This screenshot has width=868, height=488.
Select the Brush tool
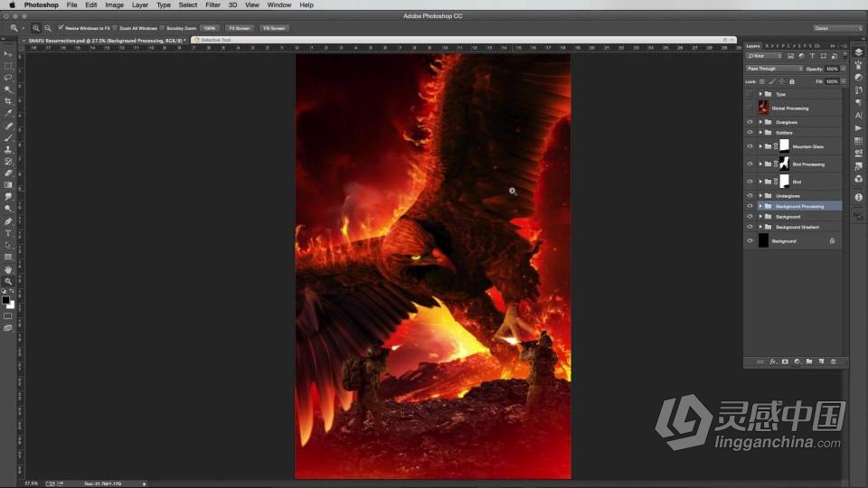[8, 137]
